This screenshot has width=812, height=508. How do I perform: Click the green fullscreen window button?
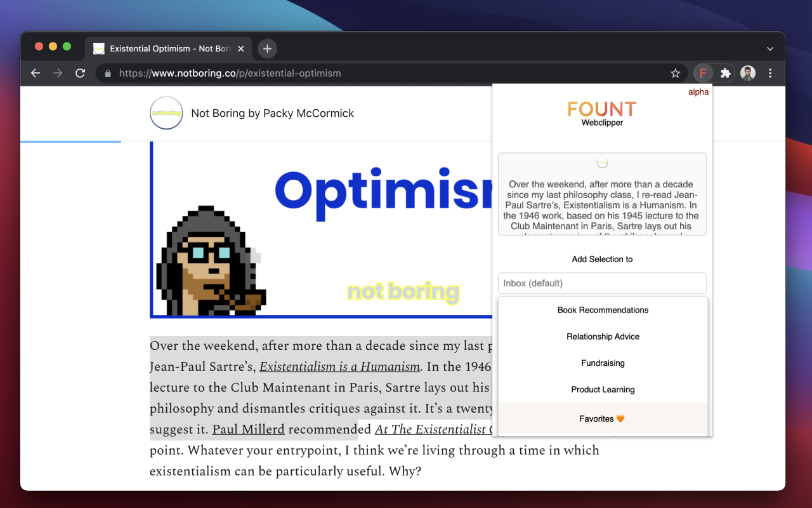67,46
